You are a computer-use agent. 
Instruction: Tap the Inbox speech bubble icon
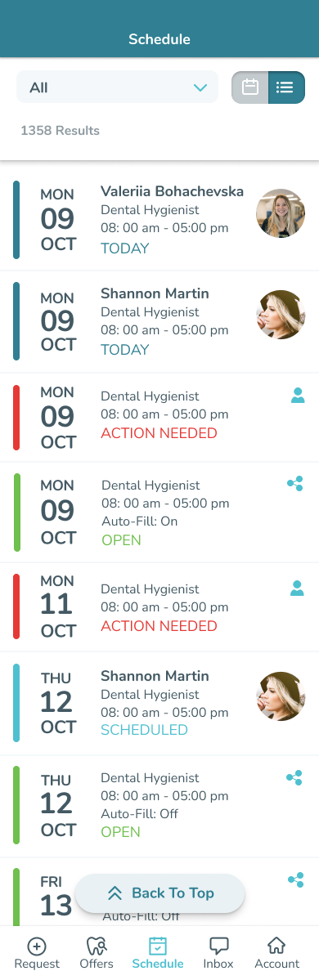(x=218, y=946)
